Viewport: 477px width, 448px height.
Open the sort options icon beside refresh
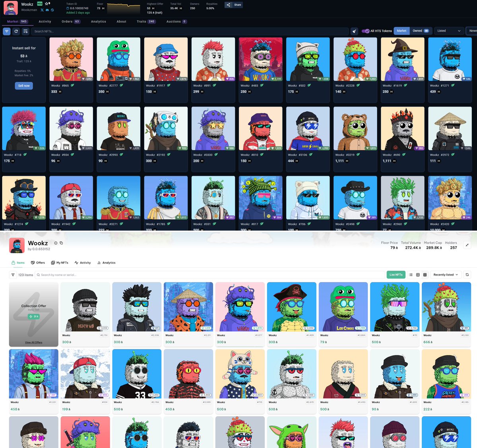point(25,31)
